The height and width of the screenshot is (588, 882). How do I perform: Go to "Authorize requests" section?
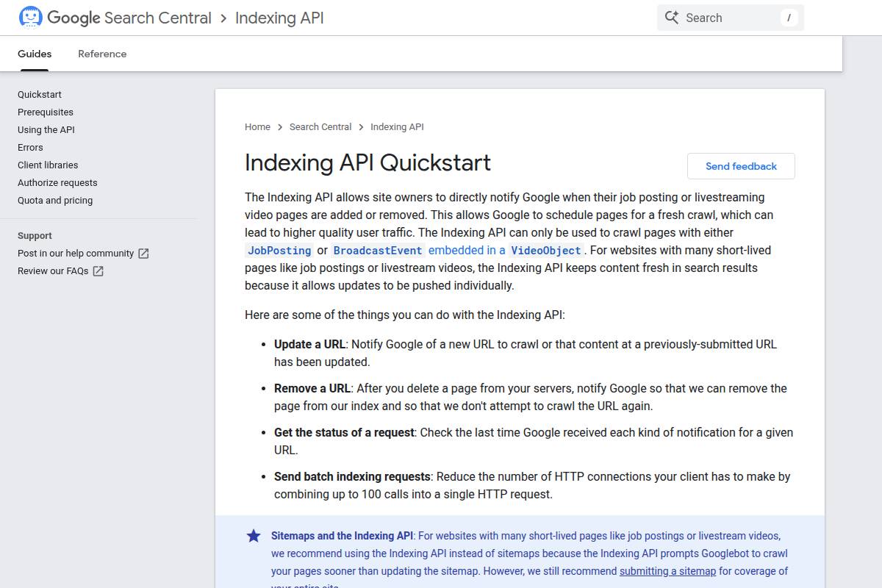(x=57, y=182)
